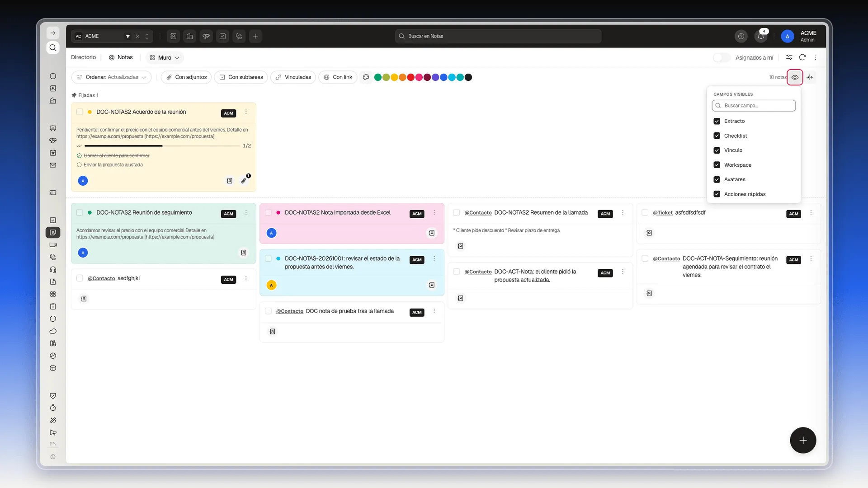
Task: Open the Ordenar: Actualizadas dropdown
Action: (x=111, y=77)
